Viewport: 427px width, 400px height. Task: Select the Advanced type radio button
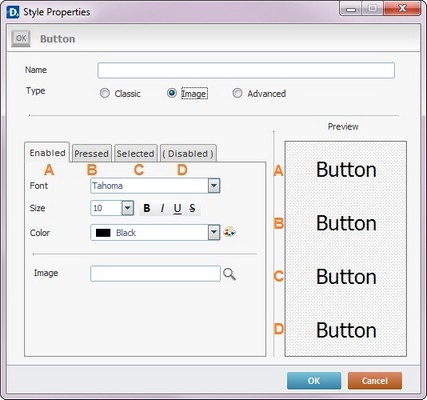pyautogui.click(x=237, y=93)
